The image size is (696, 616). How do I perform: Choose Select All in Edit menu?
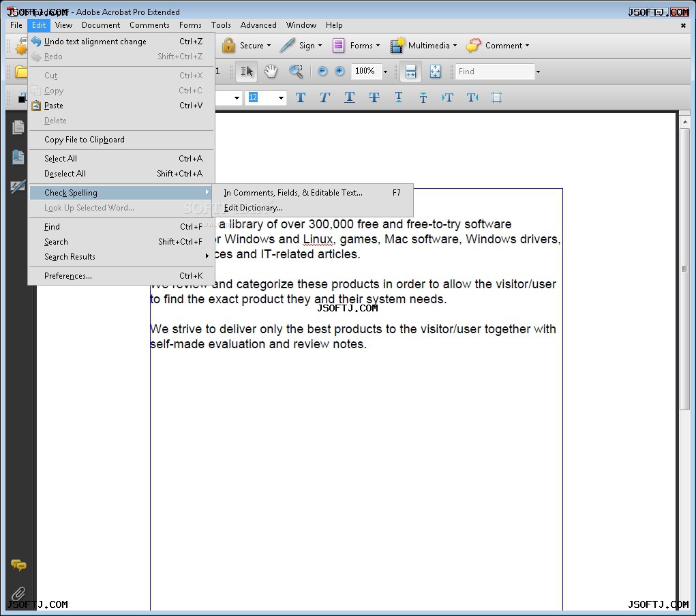[x=121, y=159]
